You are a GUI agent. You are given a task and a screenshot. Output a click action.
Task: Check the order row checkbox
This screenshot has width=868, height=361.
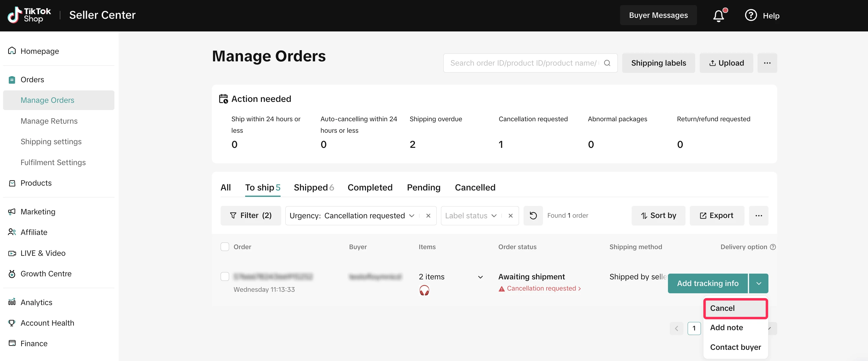point(225,276)
